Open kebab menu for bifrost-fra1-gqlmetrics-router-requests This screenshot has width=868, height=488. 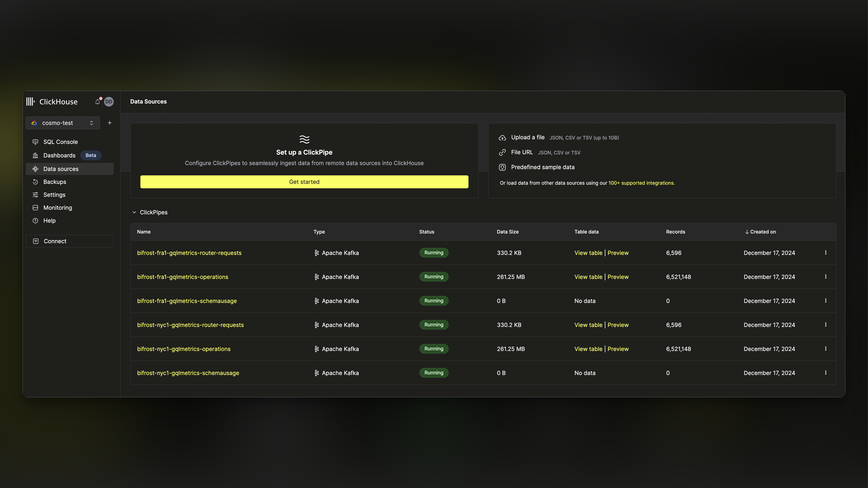click(x=826, y=253)
